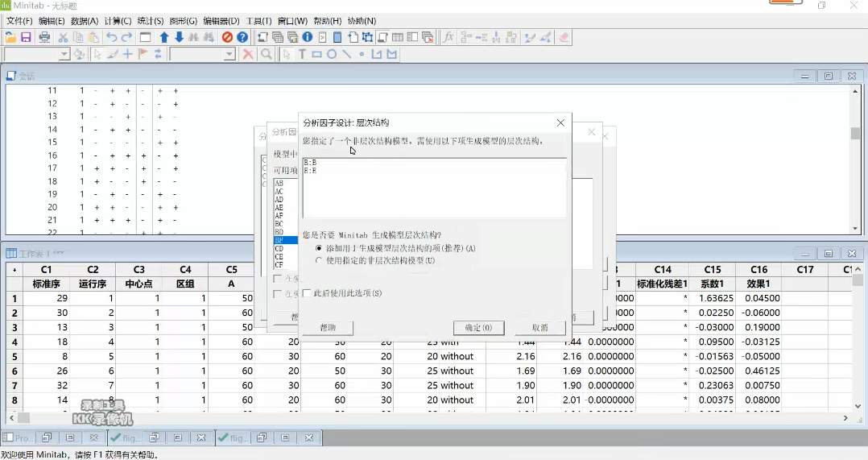Select the rectangle drawing tool
868x460 pixels.
coord(316,54)
